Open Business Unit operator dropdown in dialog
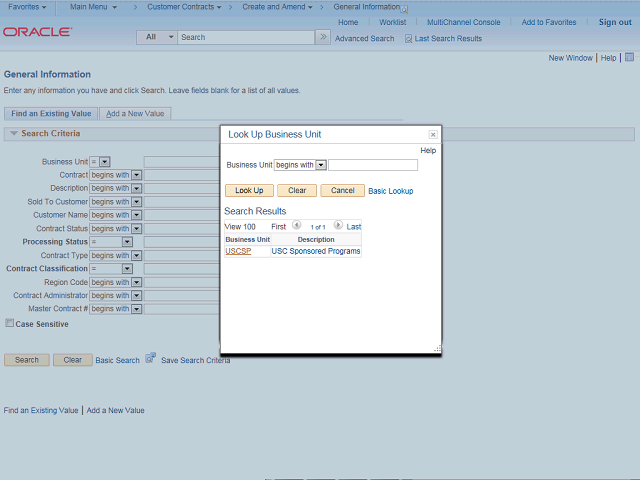640x480 pixels. (x=321, y=165)
